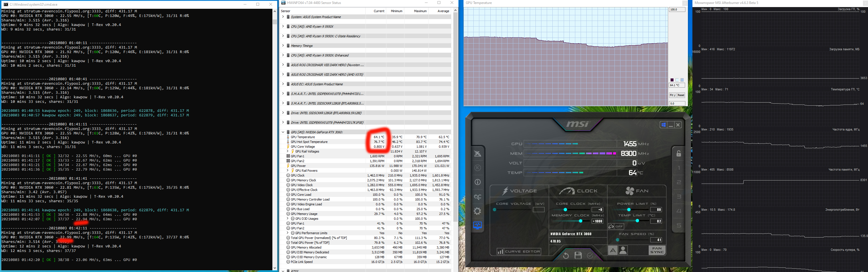
Task: Click the profile lock icon
Action: pyautogui.click(x=679, y=154)
